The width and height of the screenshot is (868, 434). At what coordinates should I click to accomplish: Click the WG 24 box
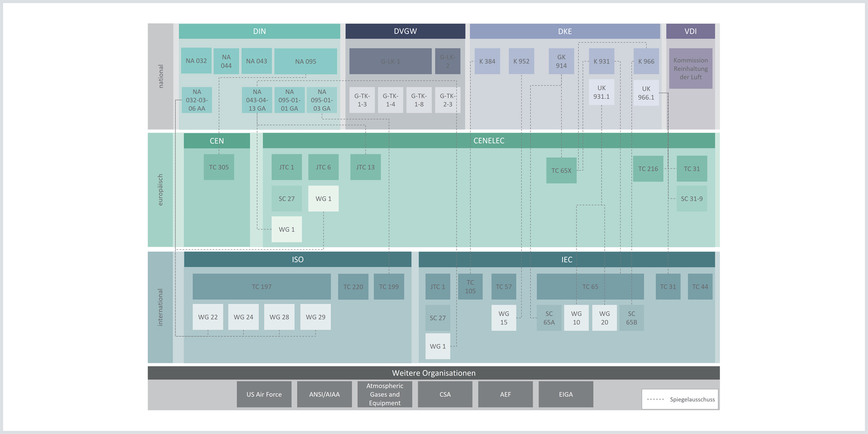(x=243, y=317)
